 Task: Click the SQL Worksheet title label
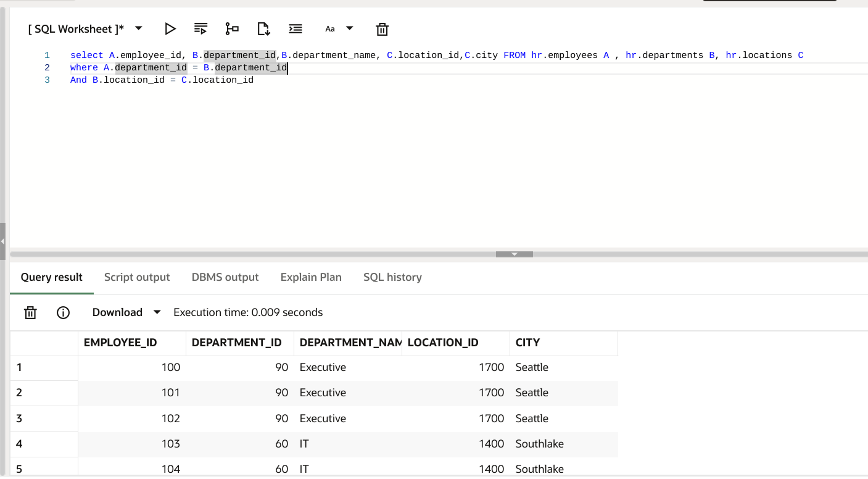76,28
